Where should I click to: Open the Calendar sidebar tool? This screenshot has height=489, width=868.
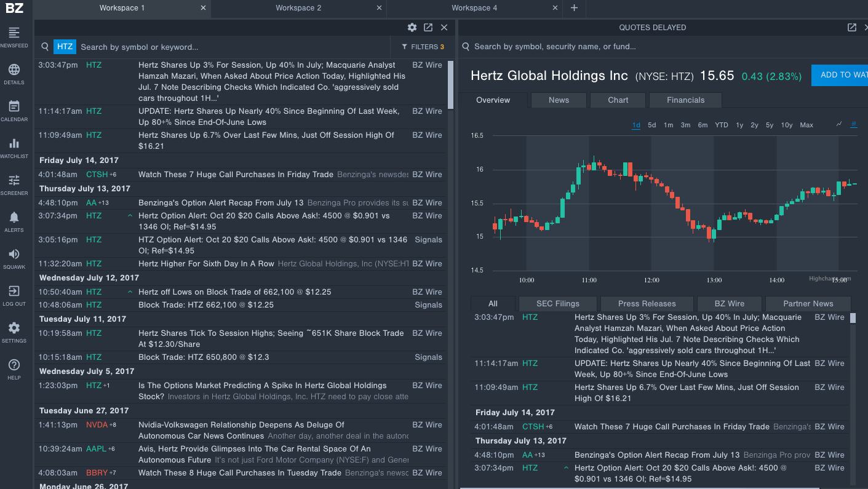click(x=14, y=111)
